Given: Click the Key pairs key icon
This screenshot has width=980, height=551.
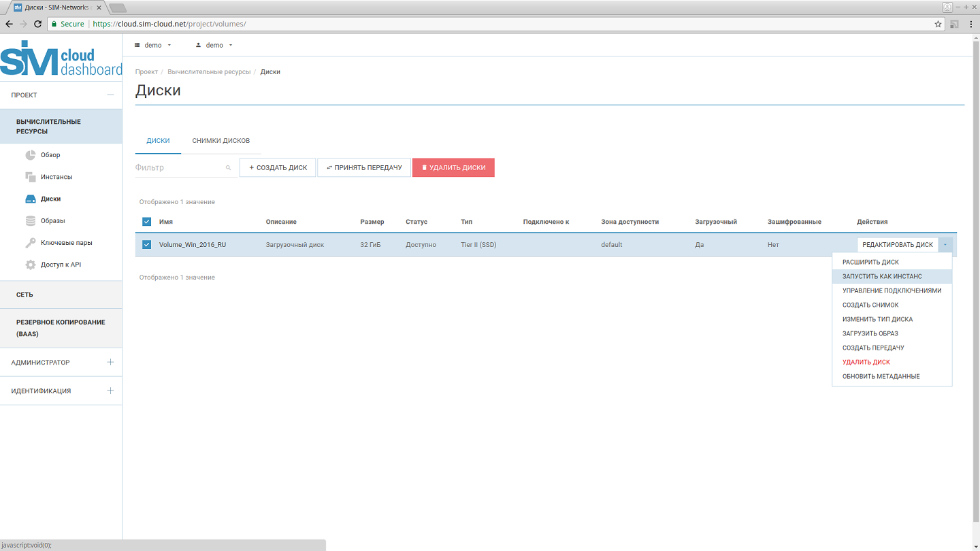Looking at the screenshot, I should 30,243.
